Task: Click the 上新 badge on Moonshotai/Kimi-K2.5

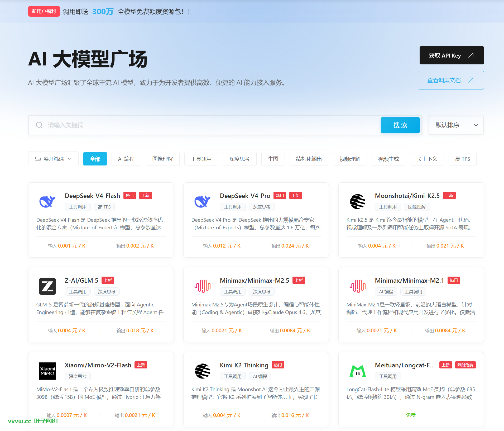Action: [x=449, y=196]
